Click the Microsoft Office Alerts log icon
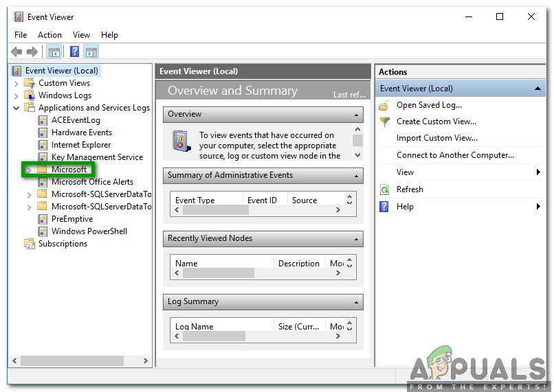Screen dimensions: 554x392 pyautogui.click(x=43, y=182)
